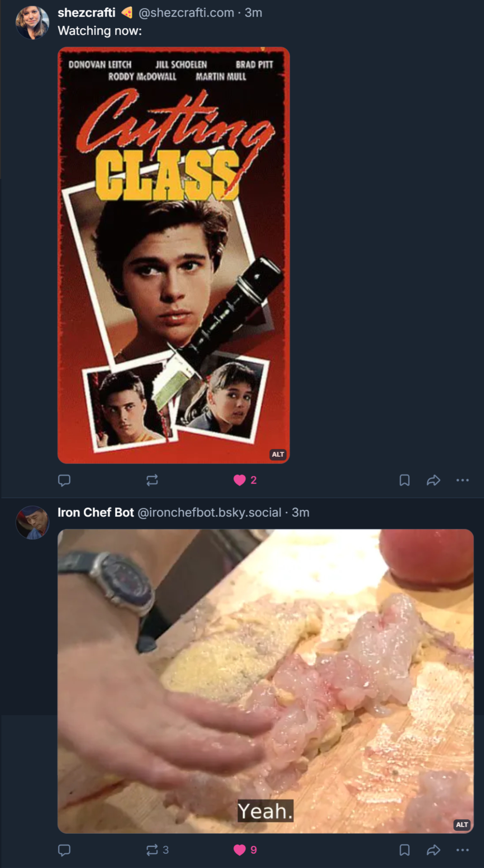The image size is (484, 868).
Task: Reply to shezcrafti's post
Action: 64,480
